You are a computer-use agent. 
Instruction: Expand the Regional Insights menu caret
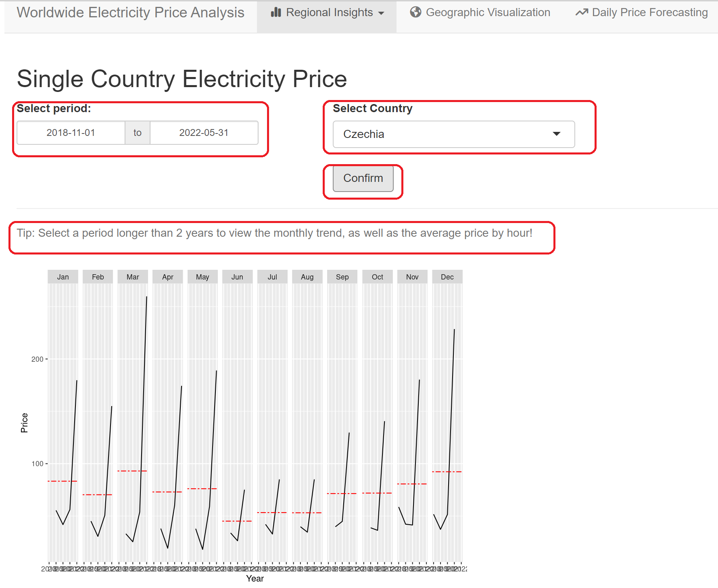(381, 13)
